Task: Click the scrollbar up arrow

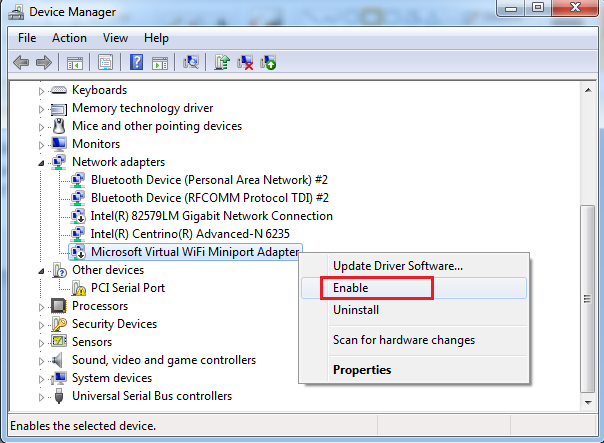Action: [x=588, y=90]
